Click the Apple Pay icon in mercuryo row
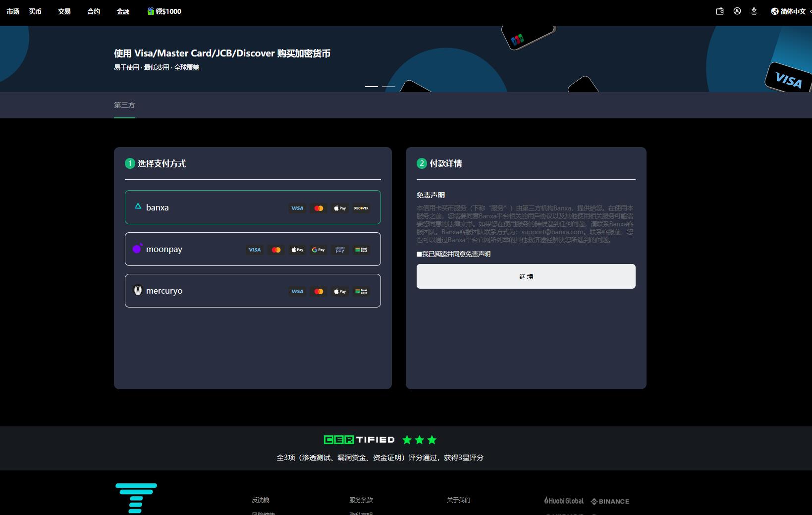The width and height of the screenshot is (812, 515). 340,291
